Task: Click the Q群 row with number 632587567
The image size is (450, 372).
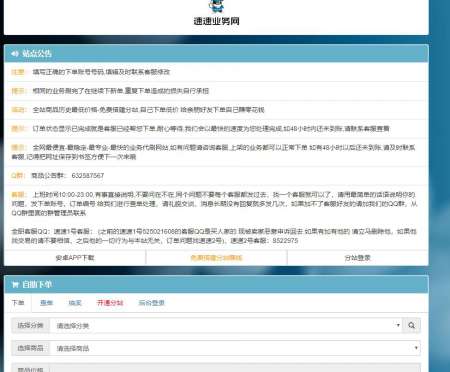Action: [x=216, y=176]
